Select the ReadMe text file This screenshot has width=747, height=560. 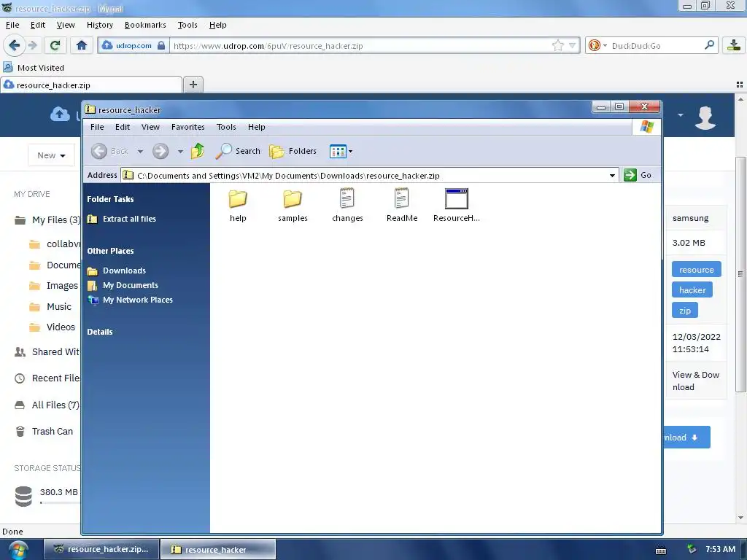(x=402, y=206)
